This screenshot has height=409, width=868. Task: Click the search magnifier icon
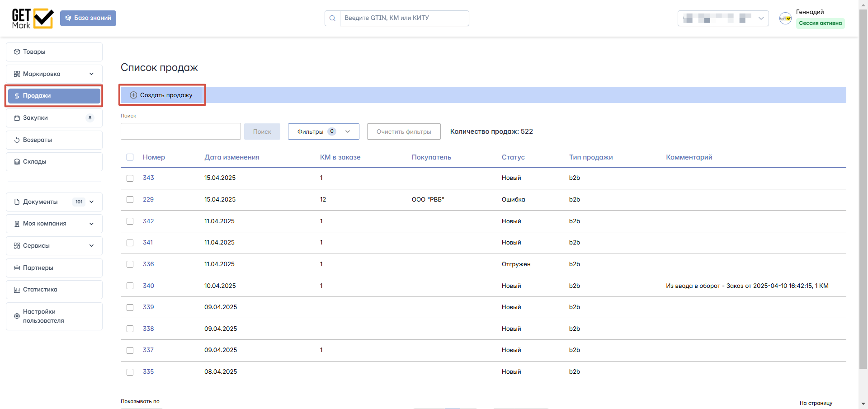332,18
